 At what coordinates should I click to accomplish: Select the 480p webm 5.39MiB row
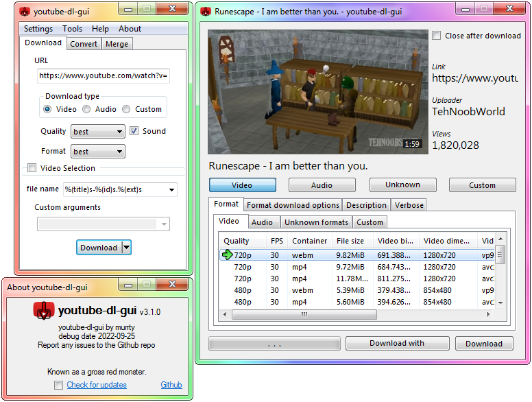point(357,290)
